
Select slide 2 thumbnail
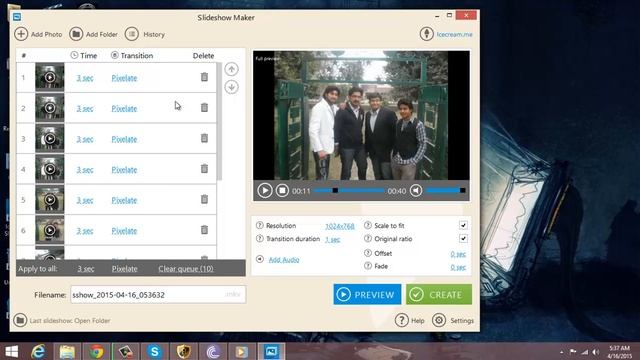click(x=50, y=107)
